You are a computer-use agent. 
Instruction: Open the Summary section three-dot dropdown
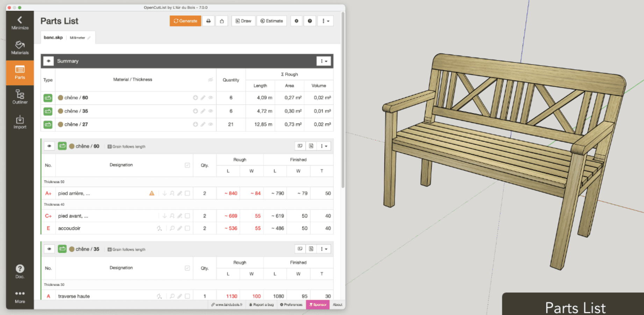[x=324, y=61]
